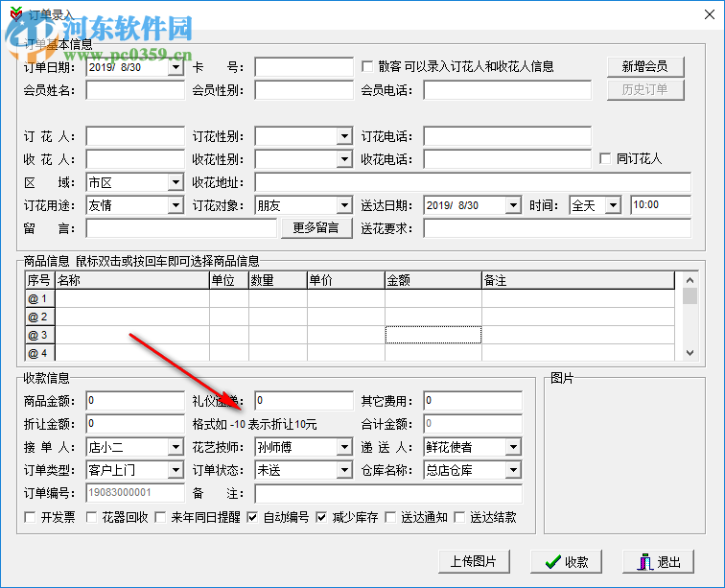Image resolution: width=725 pixels, height=588 pixels.
Task: Uncheck the 减少库存 checkbox
Action: click(321, 517)
